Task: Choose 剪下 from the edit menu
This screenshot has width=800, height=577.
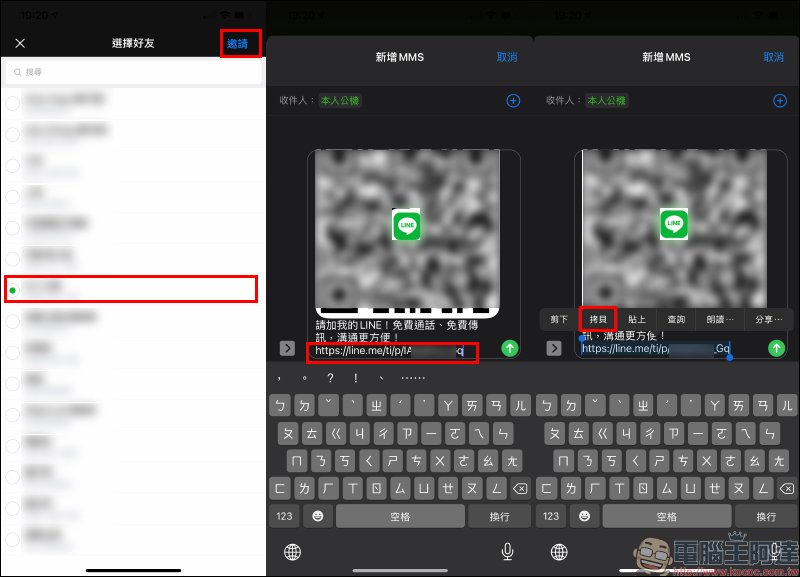Action: pyautogui.click(x=559, y=319)
